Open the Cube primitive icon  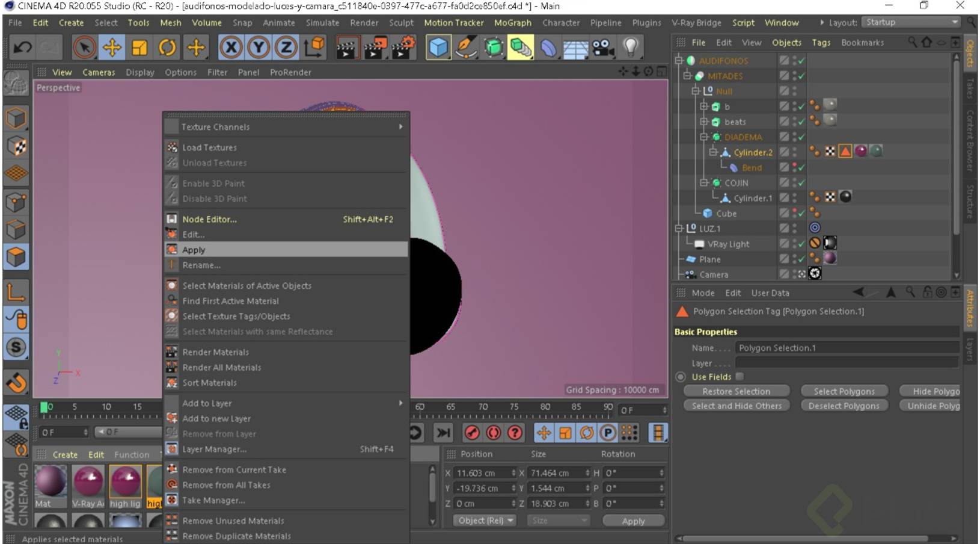(x=438, y=47)
